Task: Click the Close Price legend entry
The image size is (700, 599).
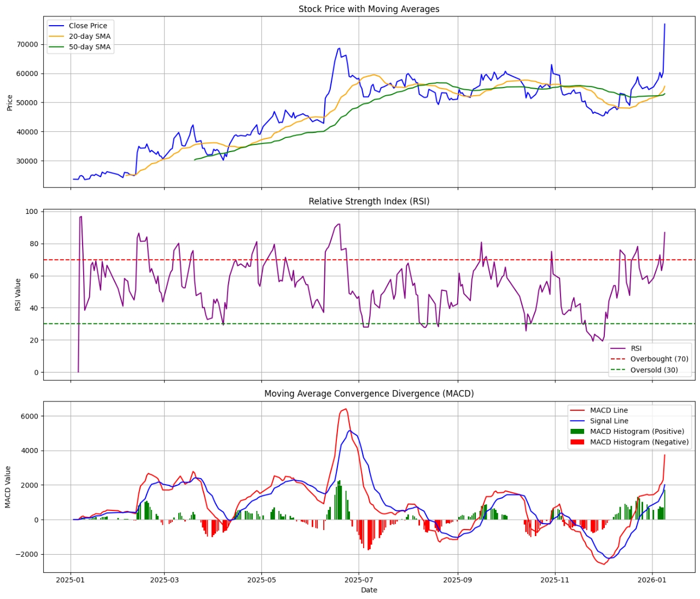Action: 87,26
